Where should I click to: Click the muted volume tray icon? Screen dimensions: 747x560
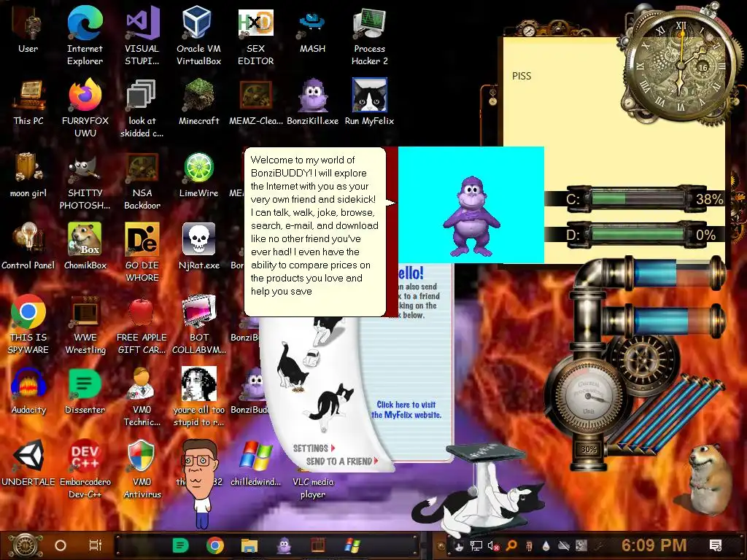pos(494,545)
